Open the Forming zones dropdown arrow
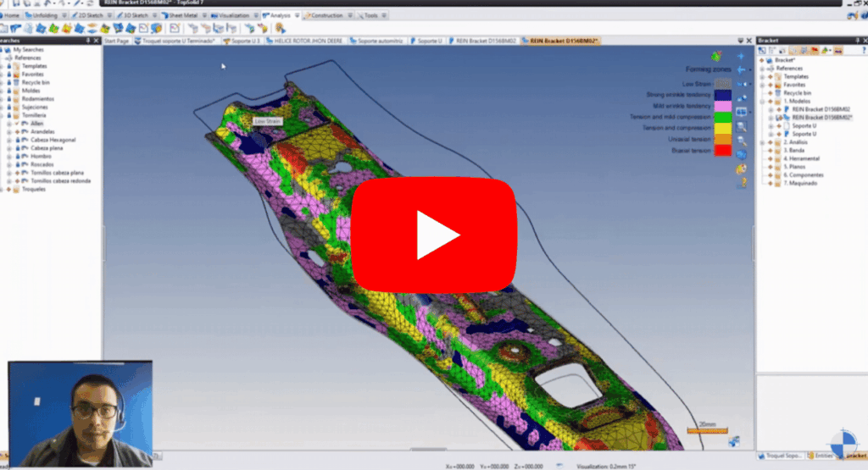 [x=751, y=69]
